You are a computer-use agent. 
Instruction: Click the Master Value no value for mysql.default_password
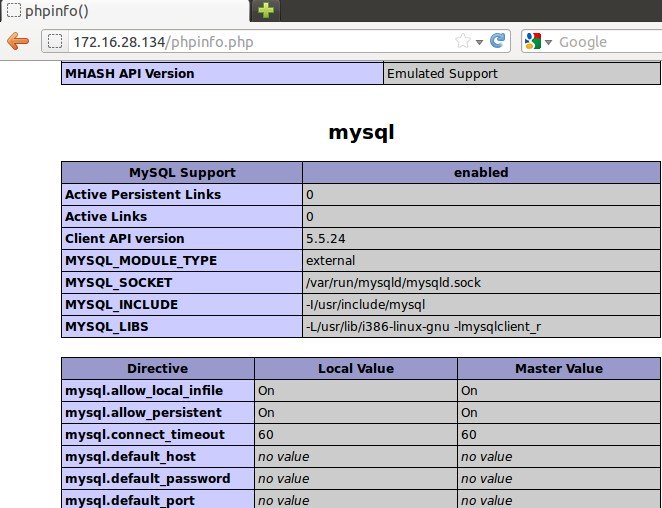tap(486, 478)
